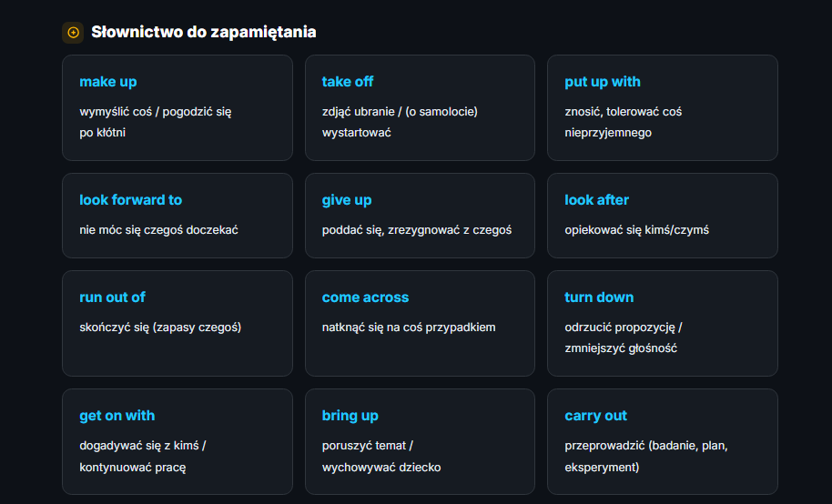Click definition 'nie móc się czegoś doczekać'
Viewport: 832px width, 504px height.
tap(158, 230)
